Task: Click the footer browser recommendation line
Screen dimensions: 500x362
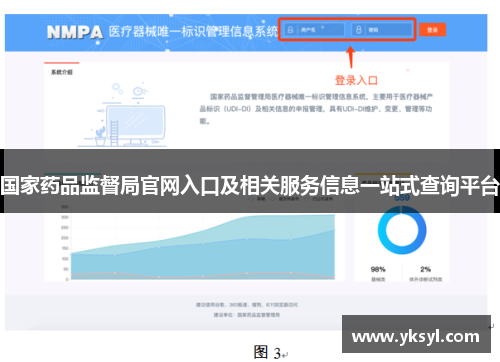Action: [x=247, y=305]
